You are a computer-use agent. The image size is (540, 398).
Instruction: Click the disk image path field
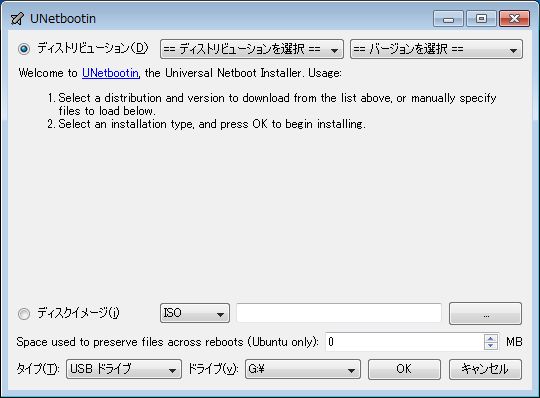click(x=339, y=313)
